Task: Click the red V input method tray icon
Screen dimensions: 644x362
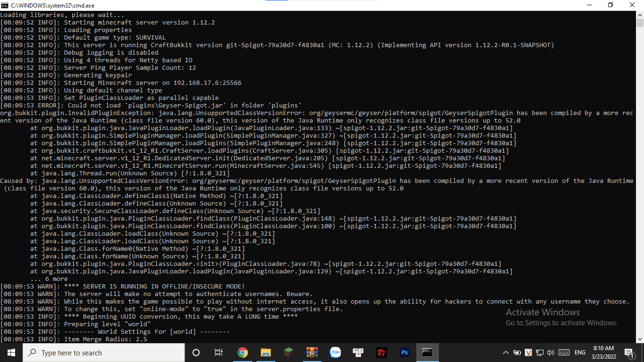Action: [x=528, y=353]
